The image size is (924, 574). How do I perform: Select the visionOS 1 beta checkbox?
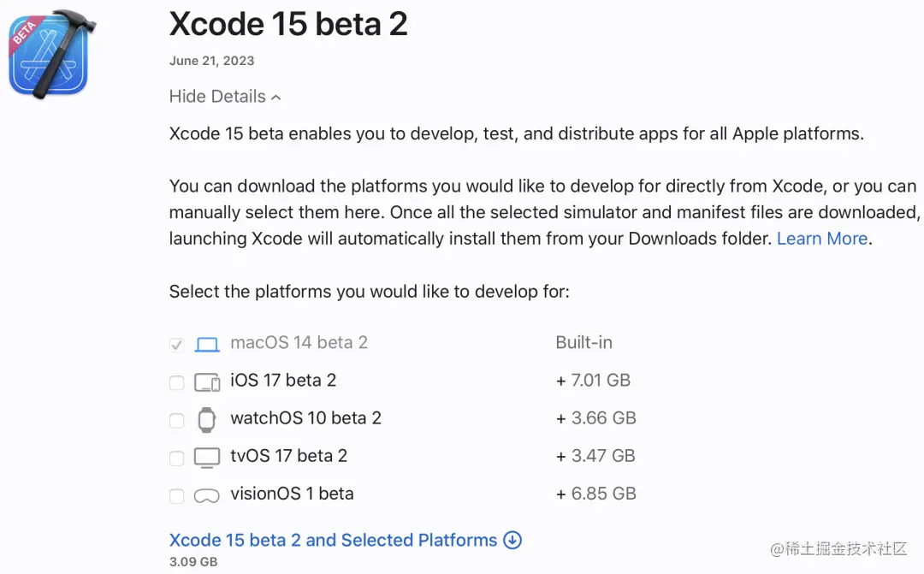coord(176,495)
